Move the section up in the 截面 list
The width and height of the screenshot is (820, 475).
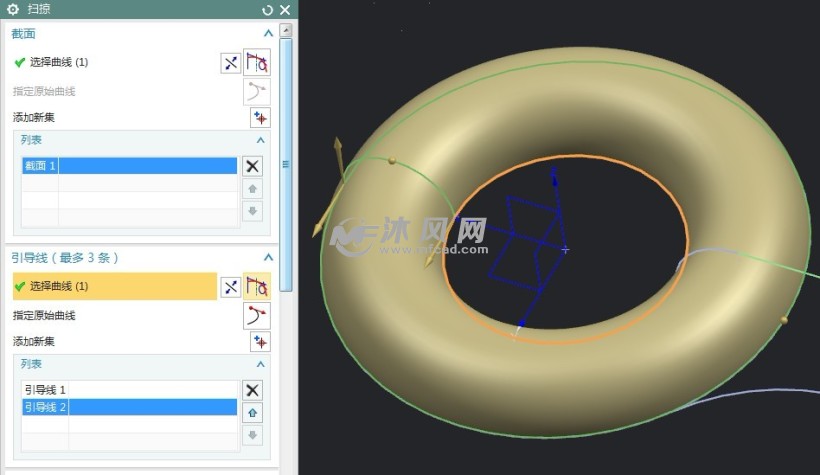[253, 189]
